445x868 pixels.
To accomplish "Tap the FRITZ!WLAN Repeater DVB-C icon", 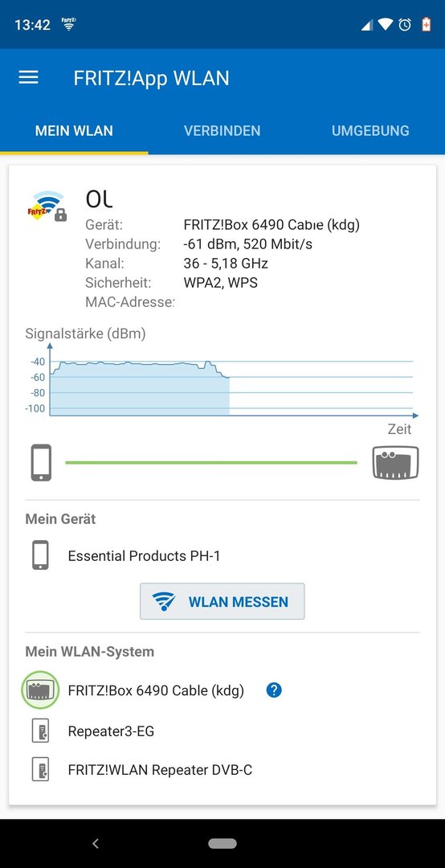I will coord(40,769).
